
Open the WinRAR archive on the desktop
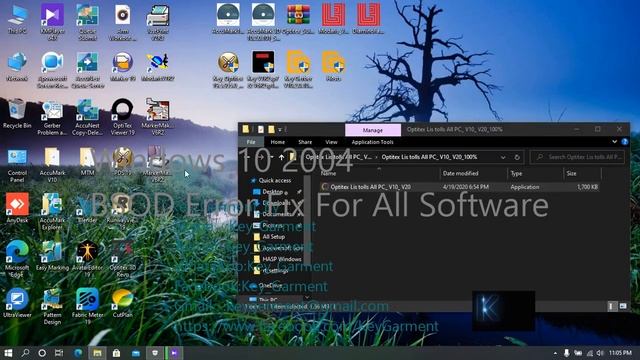(x=298, y=20)
